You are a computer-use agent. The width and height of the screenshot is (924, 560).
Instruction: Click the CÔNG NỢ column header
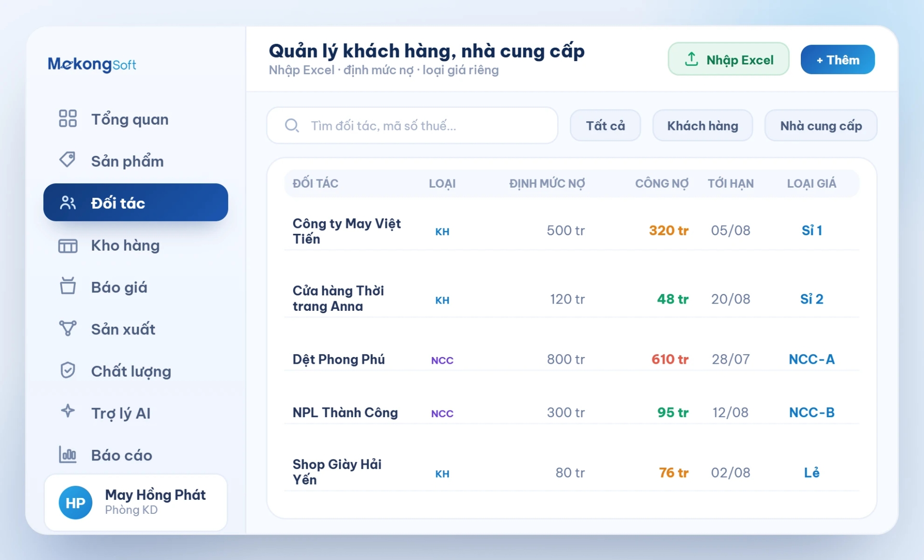pos(662,183)
